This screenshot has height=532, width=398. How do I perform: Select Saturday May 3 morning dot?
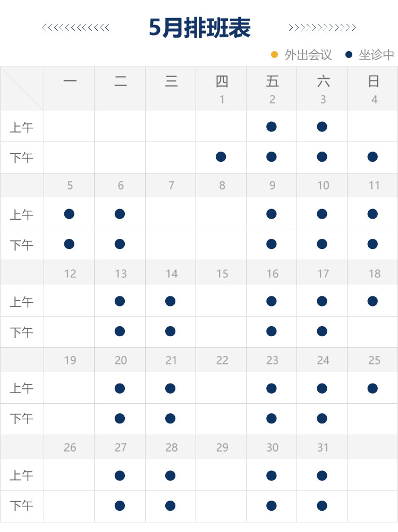[322, 127]
